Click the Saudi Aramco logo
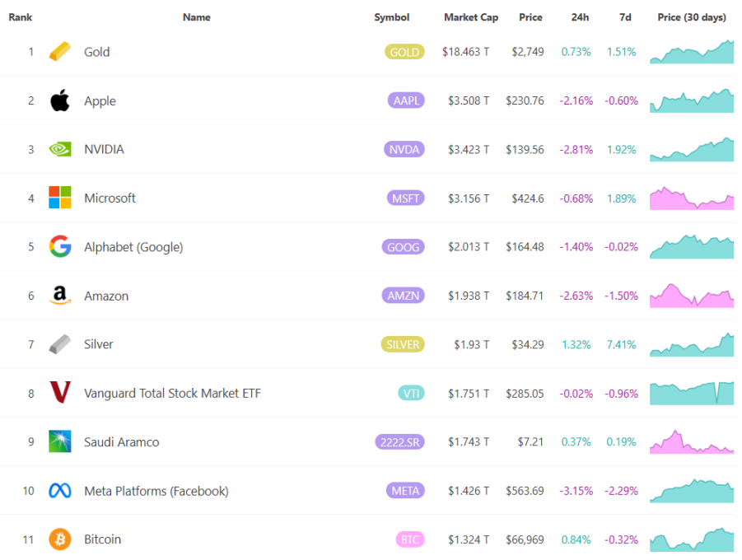The width and height of the screenshot is (742, 560). tap(60, 441)
